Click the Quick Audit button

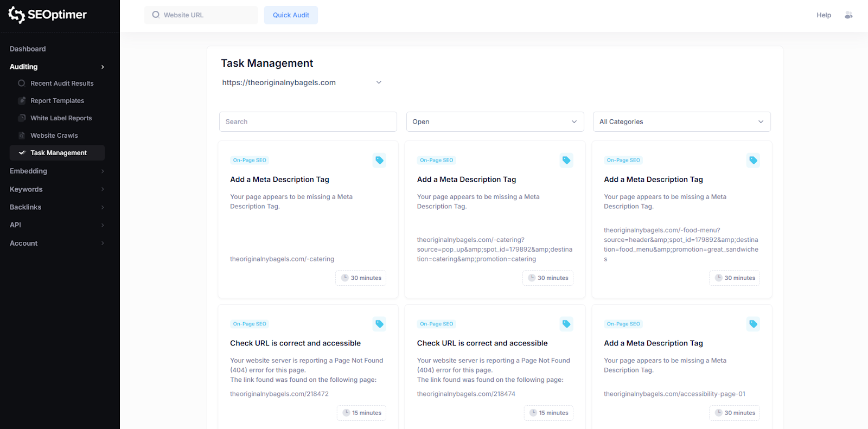point(291,15)
